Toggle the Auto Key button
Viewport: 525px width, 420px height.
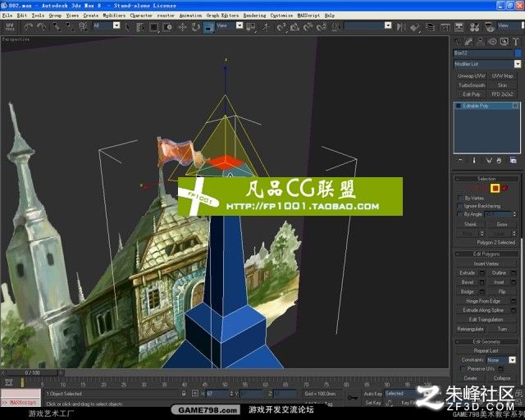(x=373, y=394)
